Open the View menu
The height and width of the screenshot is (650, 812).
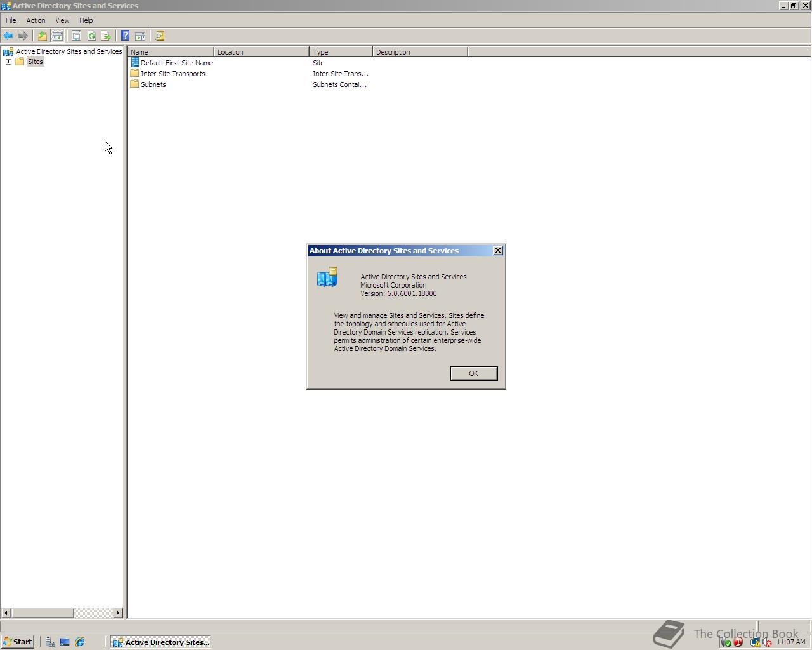(62, 20)
